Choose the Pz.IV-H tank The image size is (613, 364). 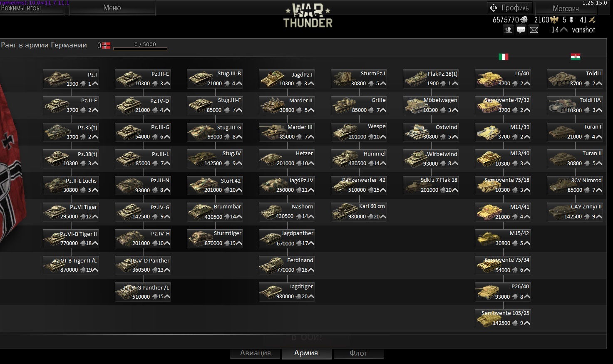pos(143,239)
